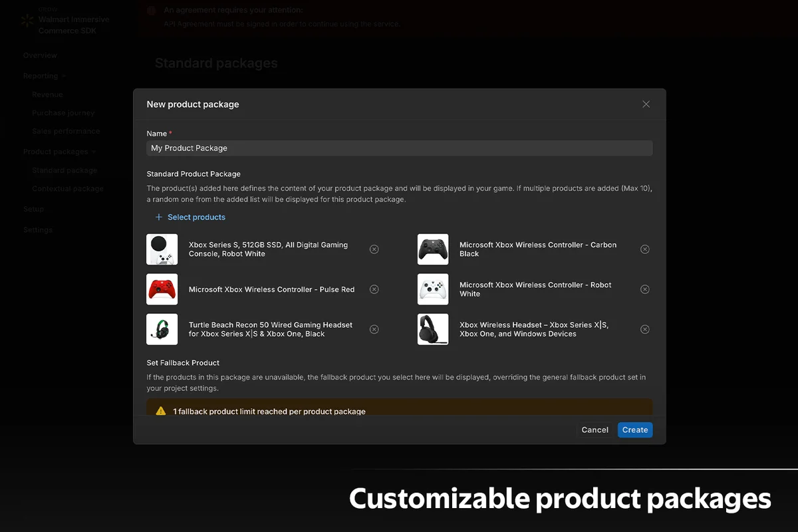Click the Turtle Beach headset thumbnail
798x532 pixels.
[x=162, y=329]
